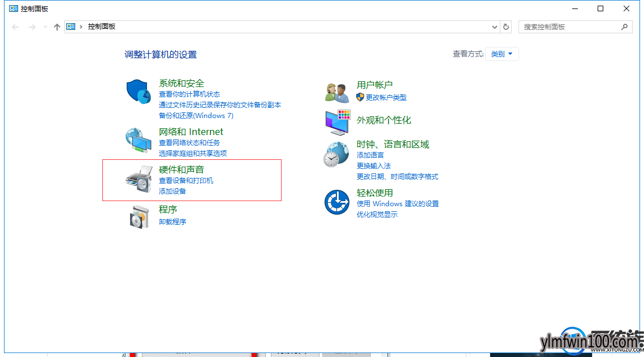Open the 硬件和声音 heading link
This screenshot has height=357, width=644.
[x=181, y=169]
